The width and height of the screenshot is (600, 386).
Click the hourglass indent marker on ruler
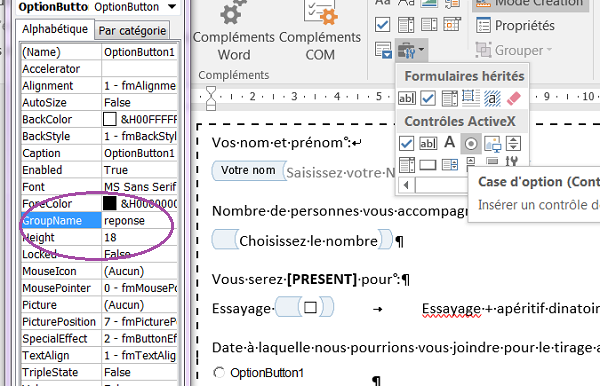(211, 98)
